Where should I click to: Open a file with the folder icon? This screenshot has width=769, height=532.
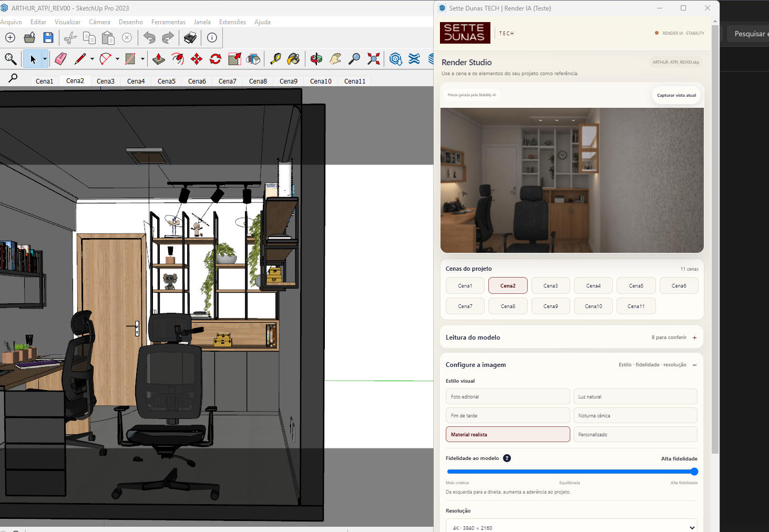(x=29, y=38)
